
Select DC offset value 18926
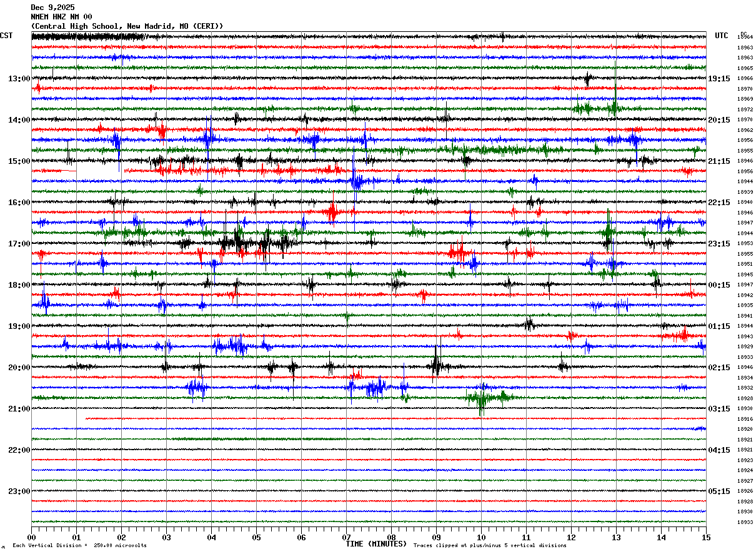[745, 491]
